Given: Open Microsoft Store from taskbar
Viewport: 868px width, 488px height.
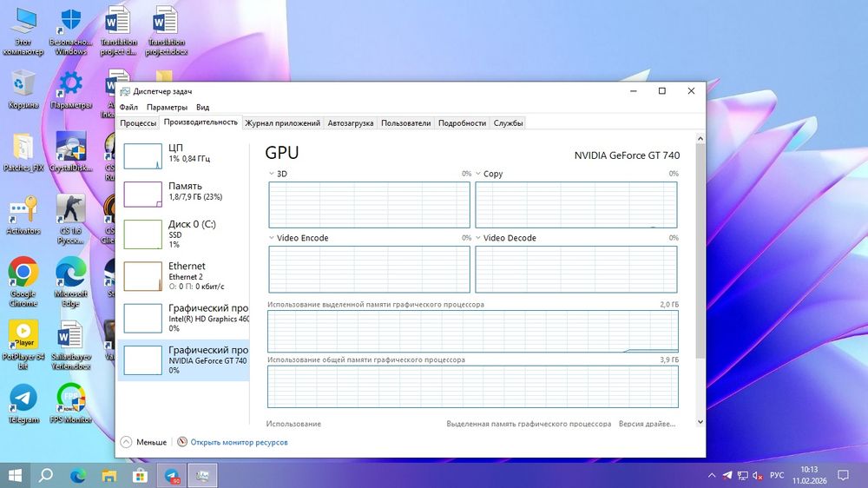Looking at the screenshot, I should [x=140, y=475].
